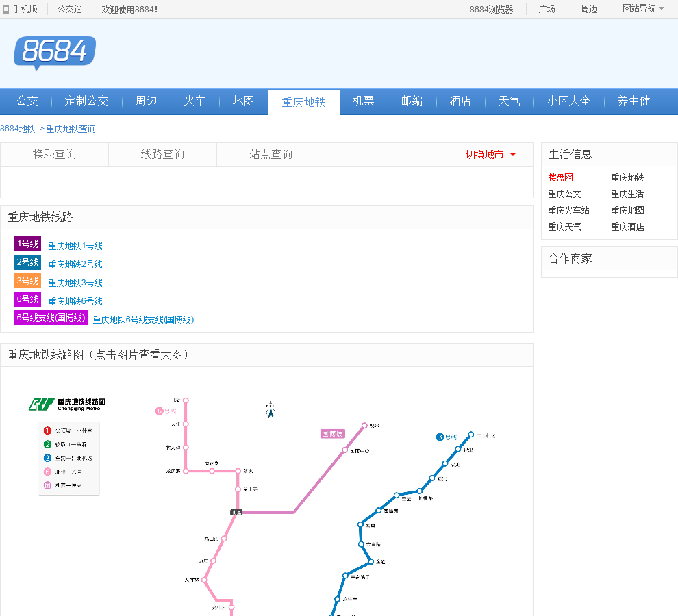Open the 邮编 nav item

412,101
